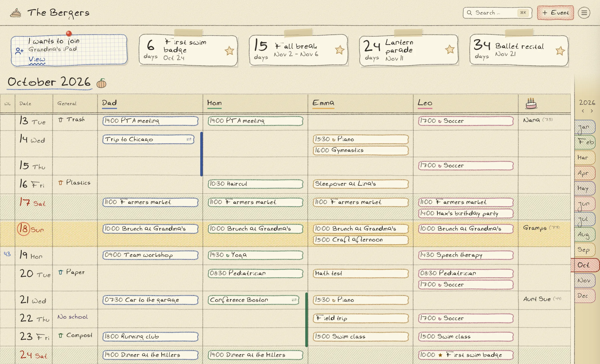Click the Mom column header
600x364 pixels.
pos(214,103)
